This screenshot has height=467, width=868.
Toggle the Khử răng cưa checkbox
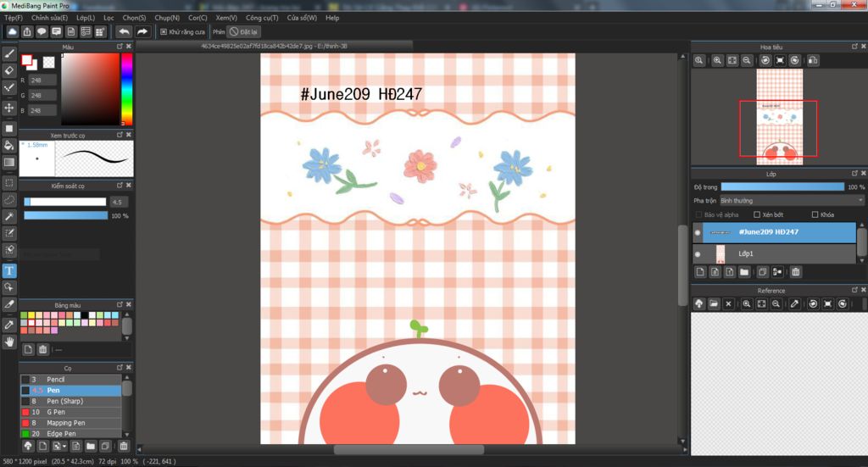[x=164, y=32]
